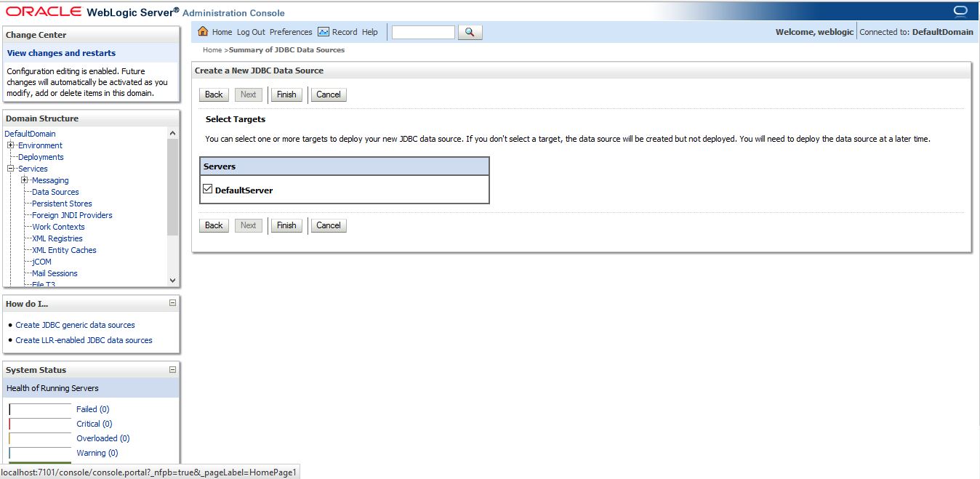This screenshot has height=479, width=980.
Task: Expand the Environment tree node
Action: point(11,145)
